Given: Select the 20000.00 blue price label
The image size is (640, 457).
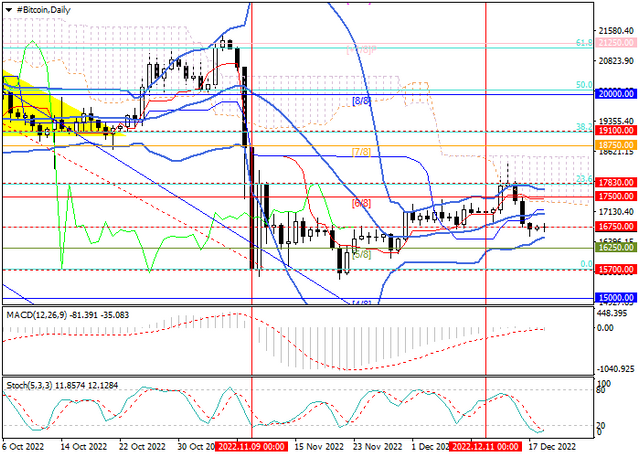Looking at the screenshot, I should coord(616,94).
